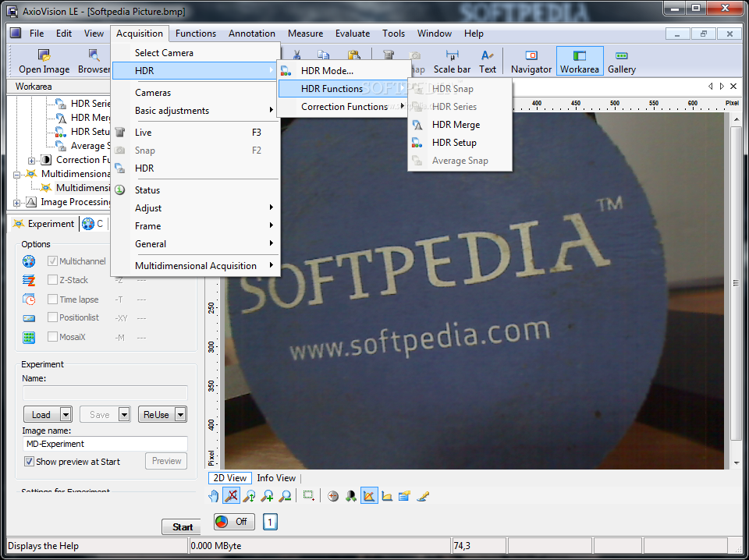Open the Cameras menu entry
Image resolution: width=749 pixels, height=560 pixels.
(x=196, y=93)
